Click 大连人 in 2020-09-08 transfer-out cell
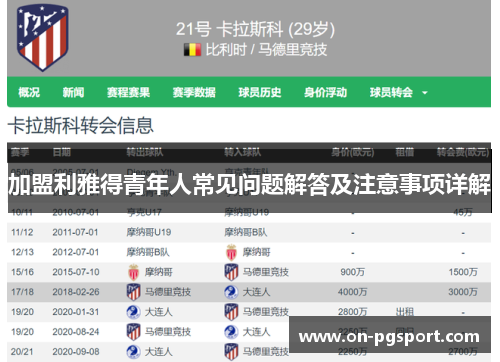The image size is (500, 362). [x=158, y=352]
